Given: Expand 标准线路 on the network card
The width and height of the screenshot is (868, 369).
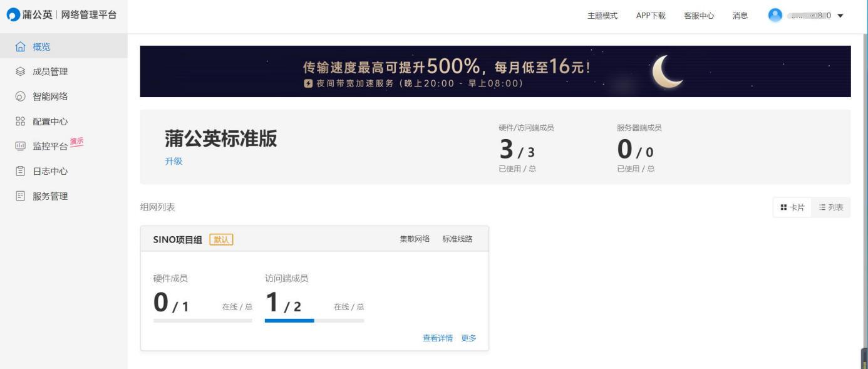Looking at the screenshot, I should click(x=458, y=238).
